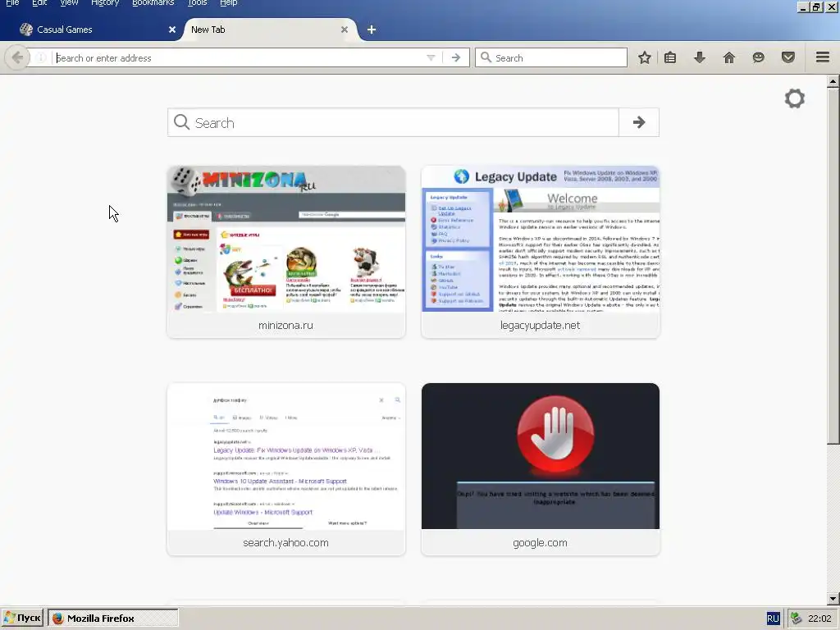Open address history dropdown arrow
The image size is (840, 630).
(x=431, y=57)
